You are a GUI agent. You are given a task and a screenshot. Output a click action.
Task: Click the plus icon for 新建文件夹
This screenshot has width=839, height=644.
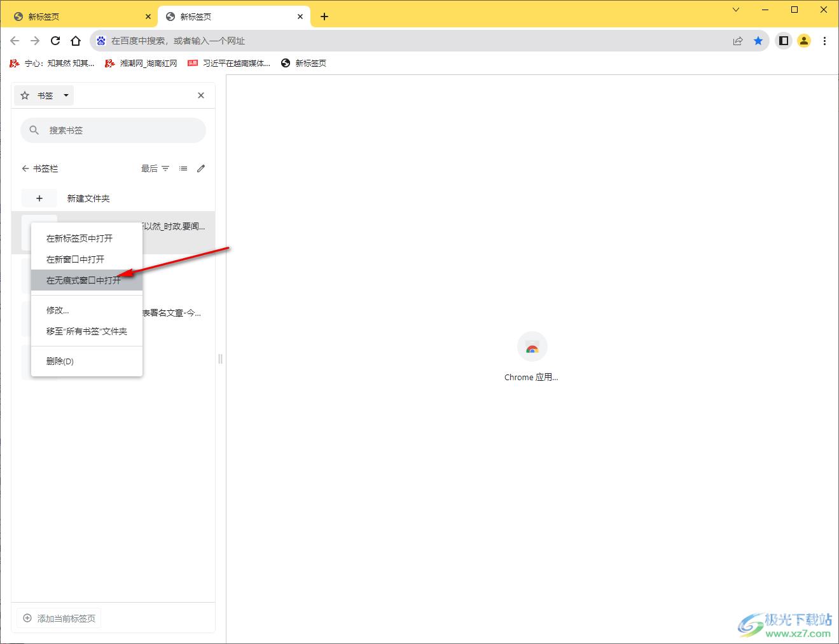pos(39,198)
